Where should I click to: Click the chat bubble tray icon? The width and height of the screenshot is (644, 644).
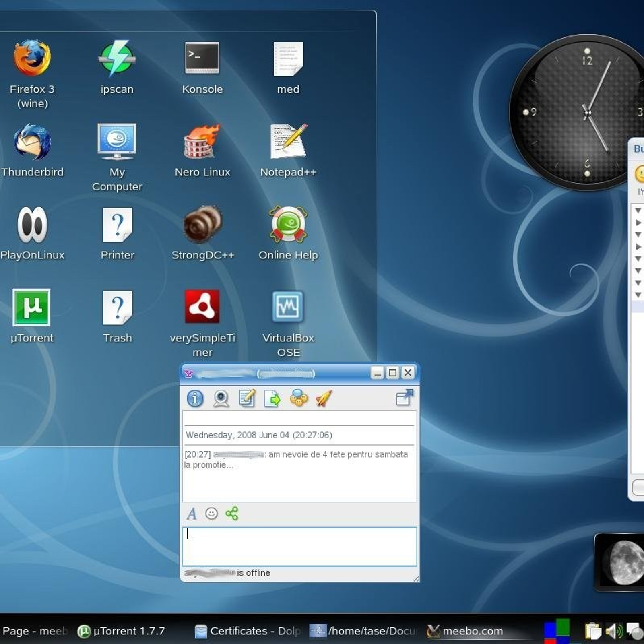[x=635, y=631]
